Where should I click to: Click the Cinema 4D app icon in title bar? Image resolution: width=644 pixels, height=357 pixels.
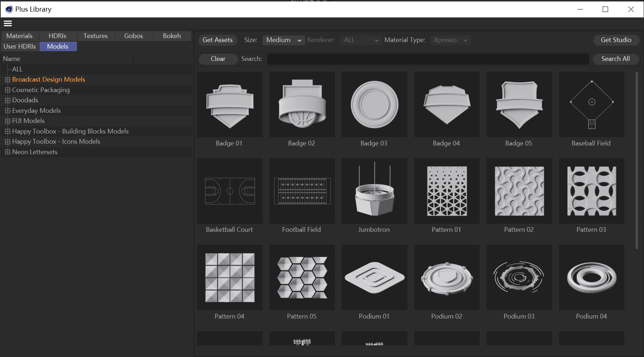(x=9, y=9)
